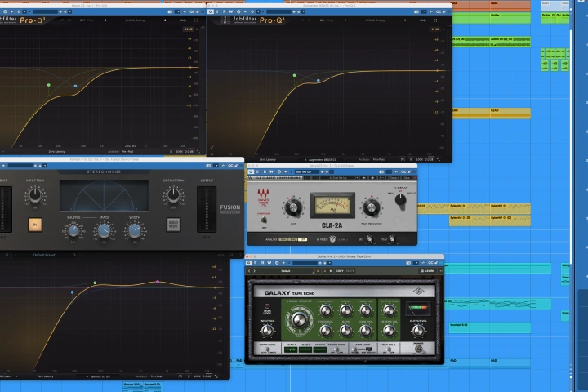Select the previous preset arrow in Pro-Q 4

(345, 20)
